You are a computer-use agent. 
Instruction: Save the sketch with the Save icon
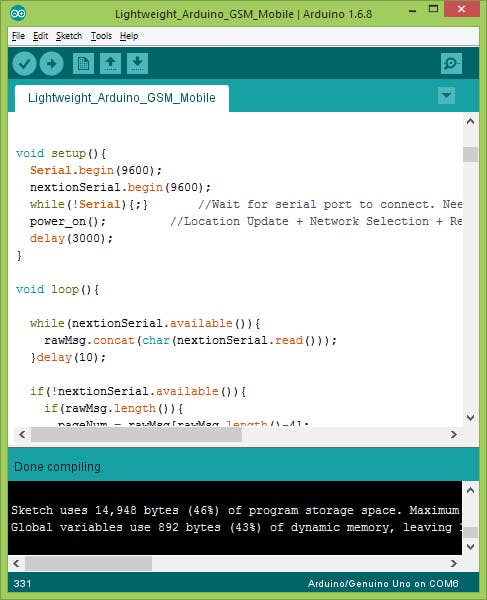tap(137, 64)
